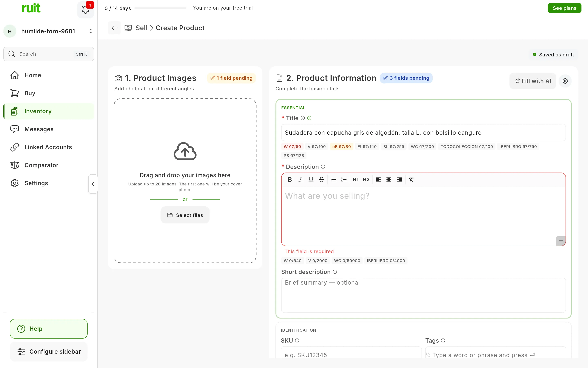Clear formatting in description editor
Image resolution: width=588 pixels, height=368 pixels.
coord(411,180)
